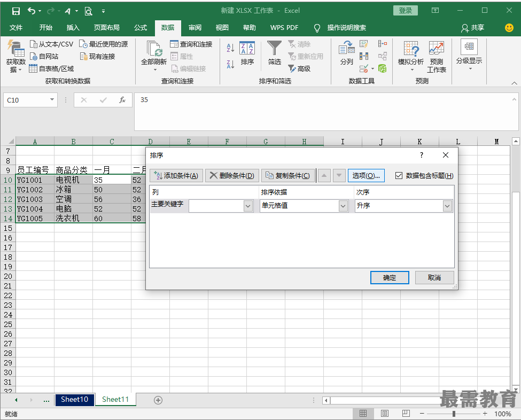
Task: Expand the Sort On (单元格值) dropdown
Action: 343,206
